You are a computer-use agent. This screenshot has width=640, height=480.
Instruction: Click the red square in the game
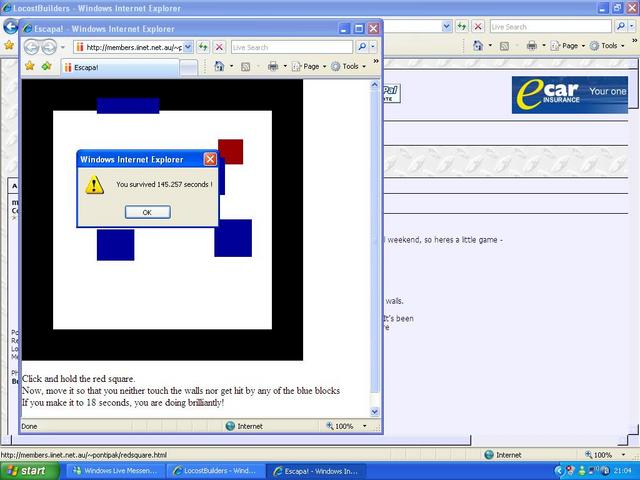231,151
